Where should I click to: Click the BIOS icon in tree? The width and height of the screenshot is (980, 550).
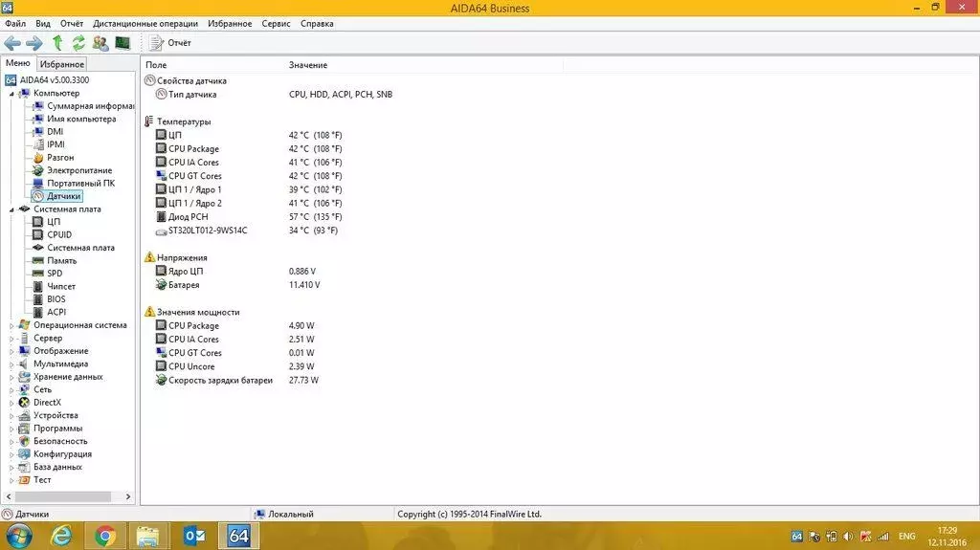38,299
